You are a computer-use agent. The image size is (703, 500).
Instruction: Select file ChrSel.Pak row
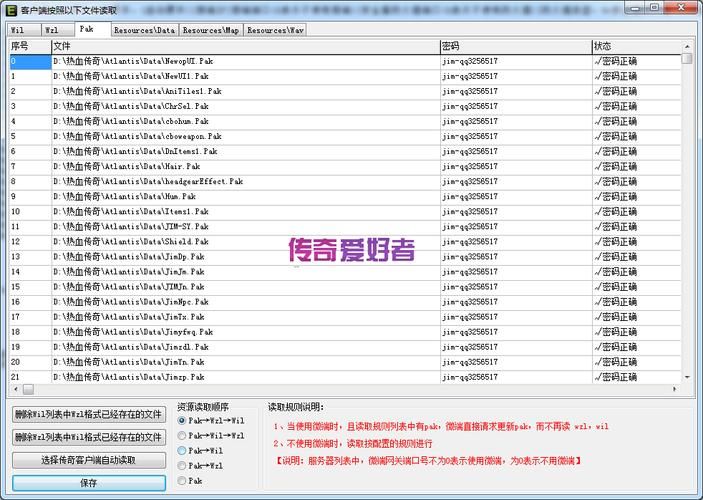coord(345,106)
